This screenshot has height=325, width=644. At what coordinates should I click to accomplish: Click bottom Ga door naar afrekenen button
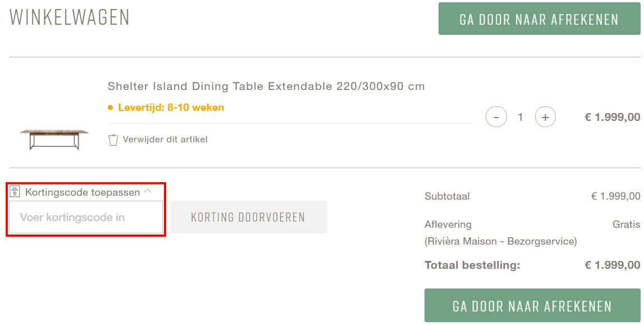pyautogui.click(x=532, y=305)
